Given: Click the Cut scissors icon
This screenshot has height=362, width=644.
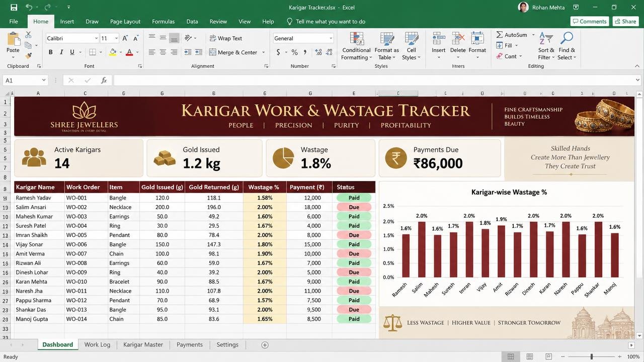Looking at the screenshot, I should pyautogui.click(x=28, y=35).
